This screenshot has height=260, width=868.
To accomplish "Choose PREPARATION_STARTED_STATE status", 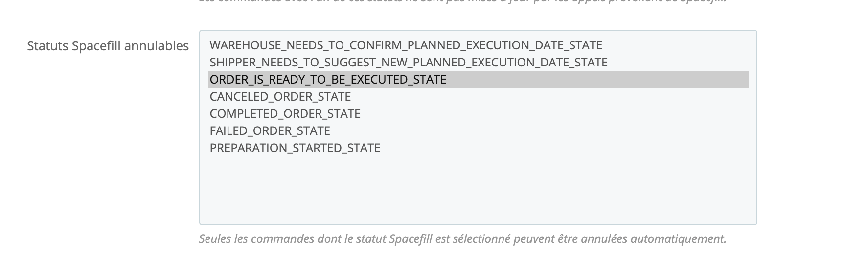I will click(295, 148).
